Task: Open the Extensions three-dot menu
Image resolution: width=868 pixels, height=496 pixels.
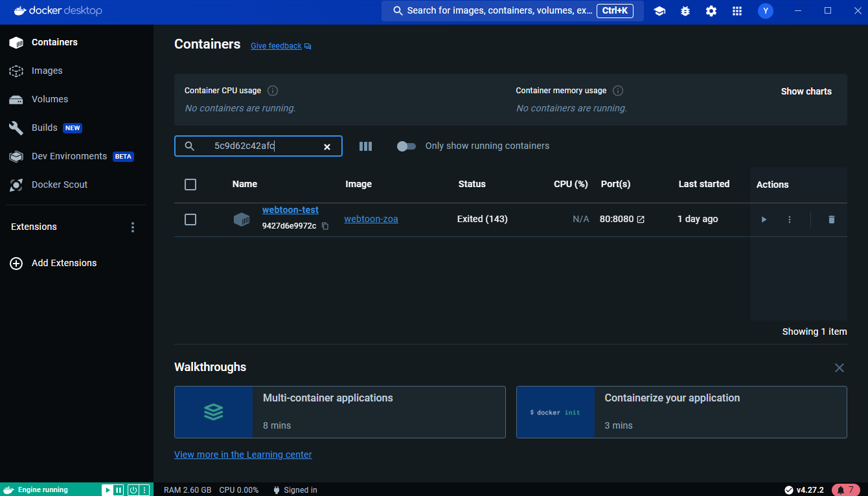Action: tap(133, 227)
